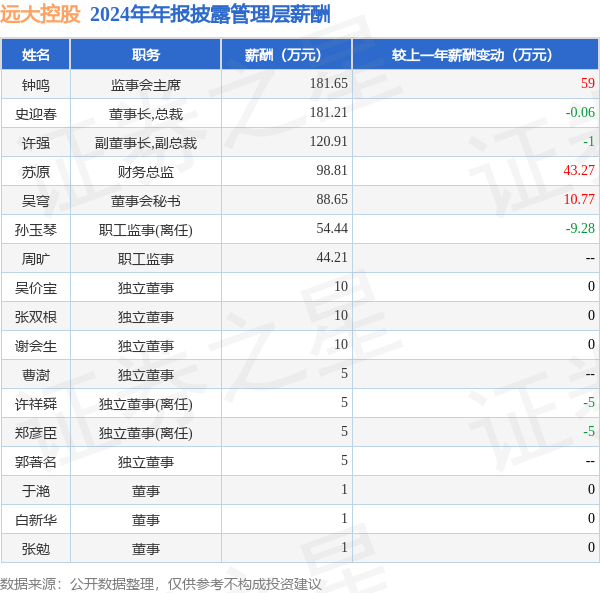
Task: Click change value -5 in 郑彦臣 row
Action: click(x=589, y=432)
